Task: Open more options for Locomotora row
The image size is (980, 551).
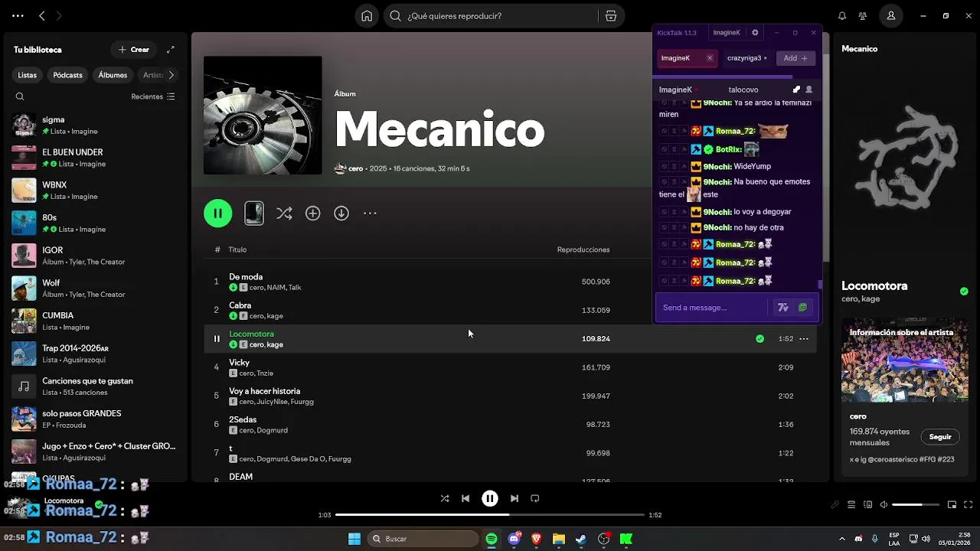Action: point(804,339)
